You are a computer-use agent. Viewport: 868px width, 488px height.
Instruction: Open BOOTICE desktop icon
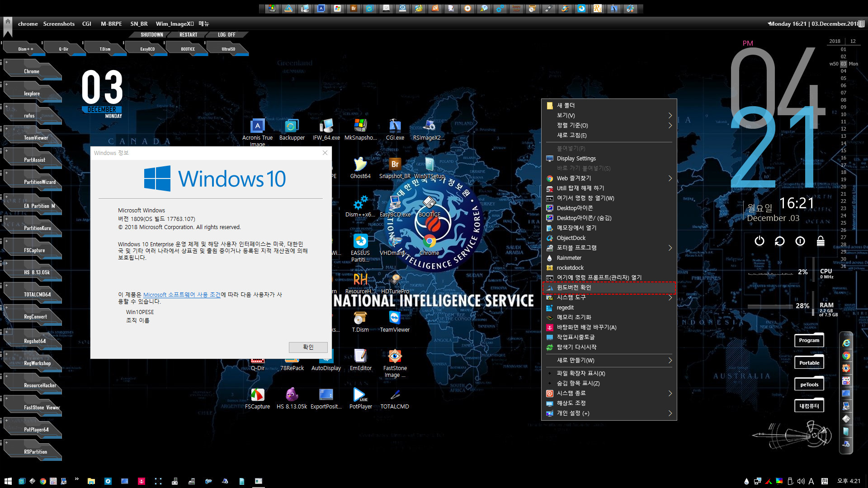coord(429,206)
